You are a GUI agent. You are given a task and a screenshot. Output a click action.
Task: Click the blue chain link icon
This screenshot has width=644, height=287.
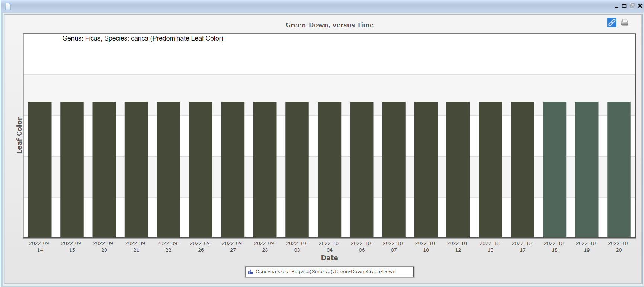coord(612,23)
